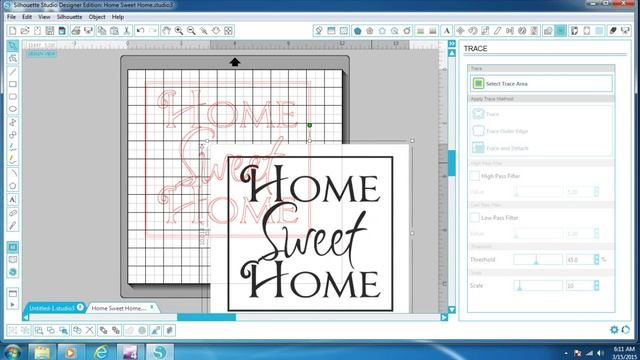Click the Windows Start button
The height and width of the screenshot is (360, 640).
click(x=12, y=352)
